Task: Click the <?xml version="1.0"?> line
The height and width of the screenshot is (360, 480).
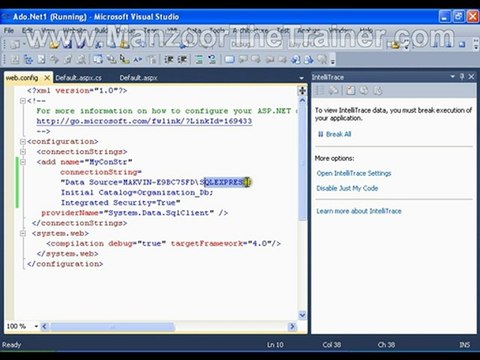Action: [x=77, y=91]
